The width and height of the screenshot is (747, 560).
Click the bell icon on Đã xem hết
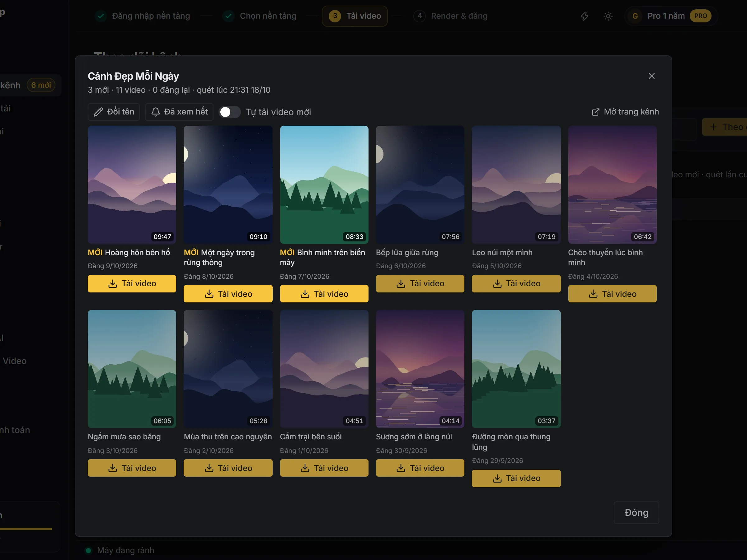pyautogui.click(x=155, y=112)
